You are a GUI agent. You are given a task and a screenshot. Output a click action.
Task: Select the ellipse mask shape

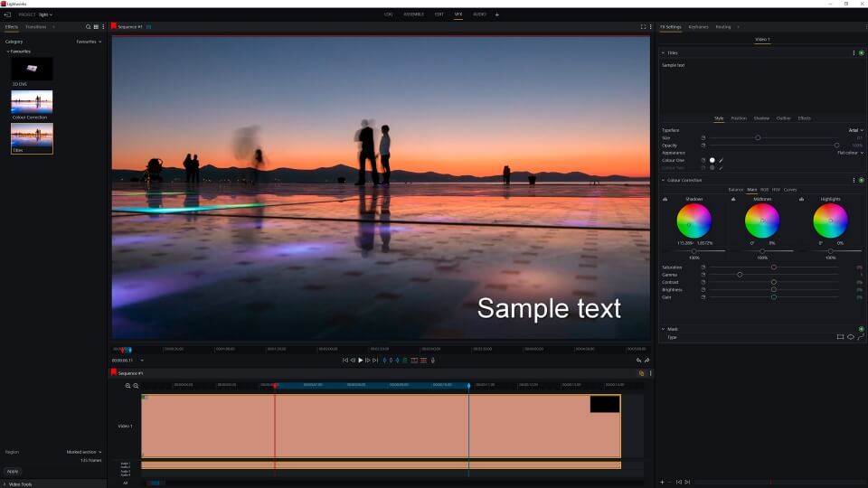click(x=851, y=337)
